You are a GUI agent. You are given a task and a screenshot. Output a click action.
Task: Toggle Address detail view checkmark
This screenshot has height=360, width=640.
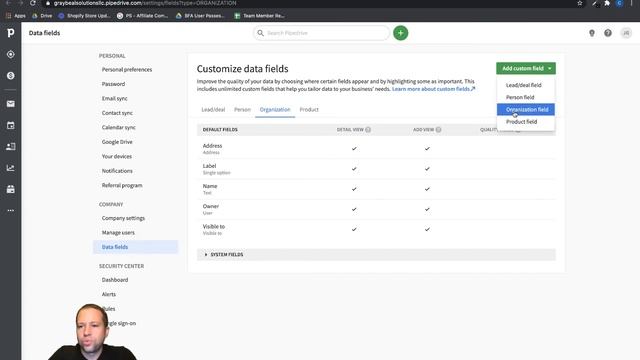tap(354, 149)
